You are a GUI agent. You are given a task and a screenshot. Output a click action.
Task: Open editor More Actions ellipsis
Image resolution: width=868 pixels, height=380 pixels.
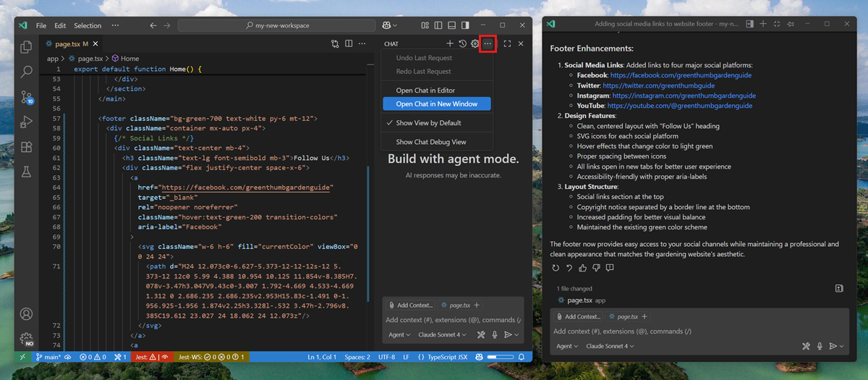pos(363,43)
